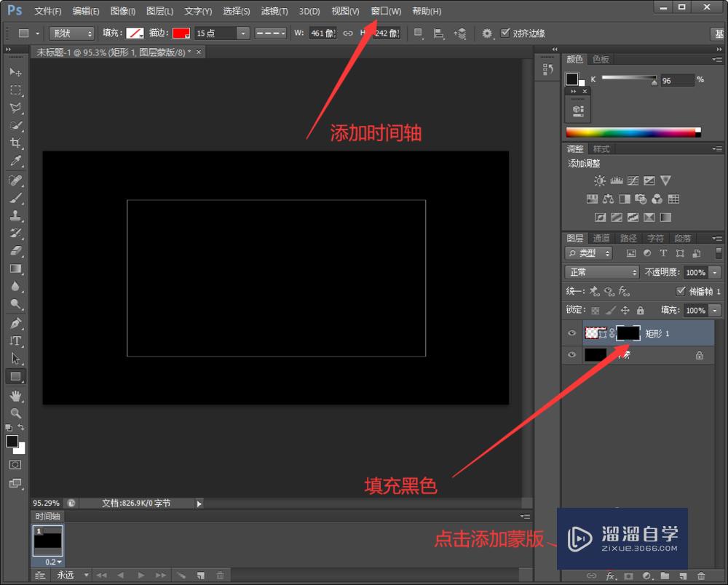The image size is (728, 585).
Task: Select the Hand tool
Action: [15, 396]
